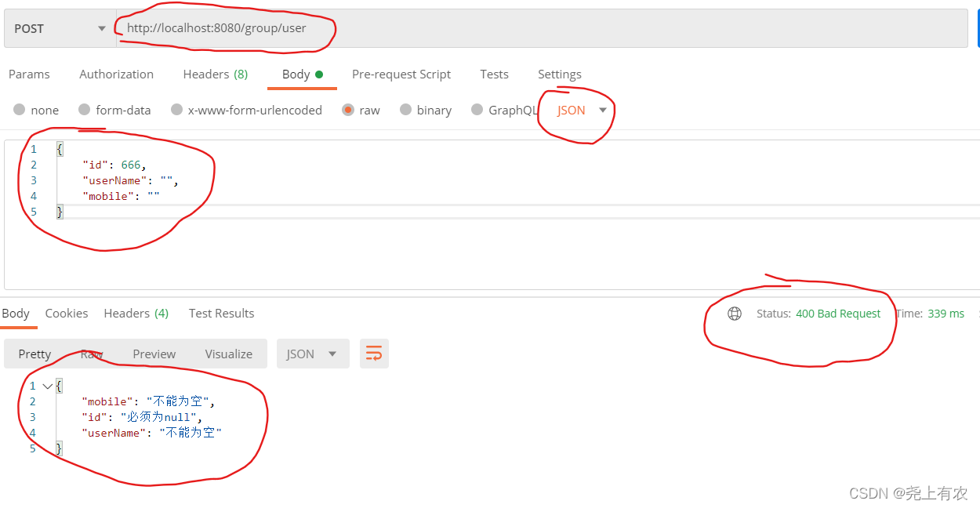
Task: Switch response view to Preview
Action: pyautogui.click(x=154, y=354)
